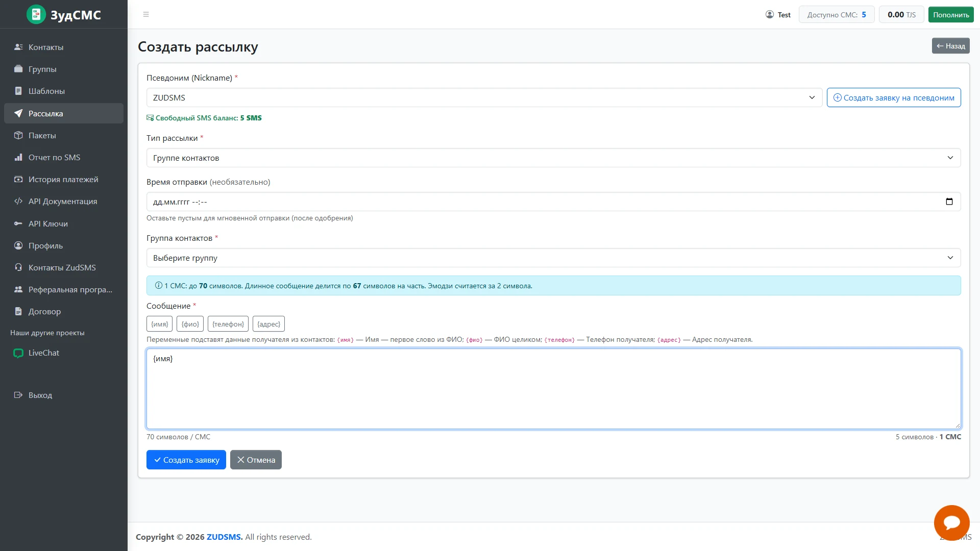Open Договор page
The image size is (980, 551).
(64, 311)
